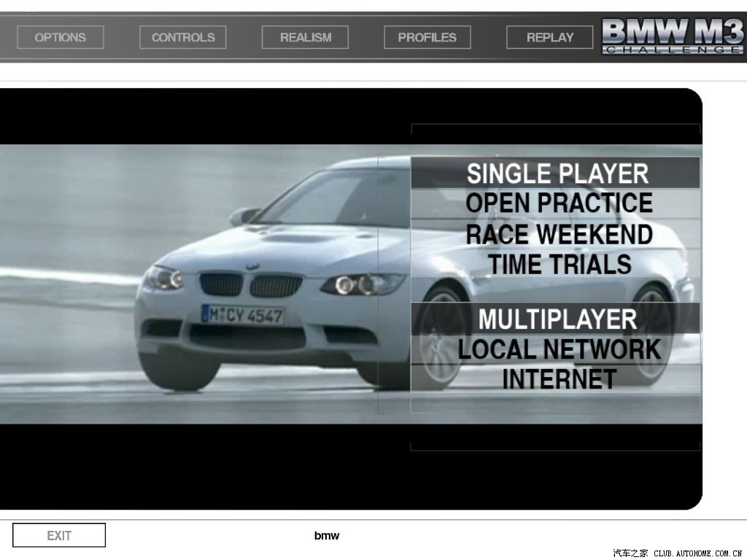Start OPEN PRACTICE mode
Screen dimensions: 747x560
(559, 203)
